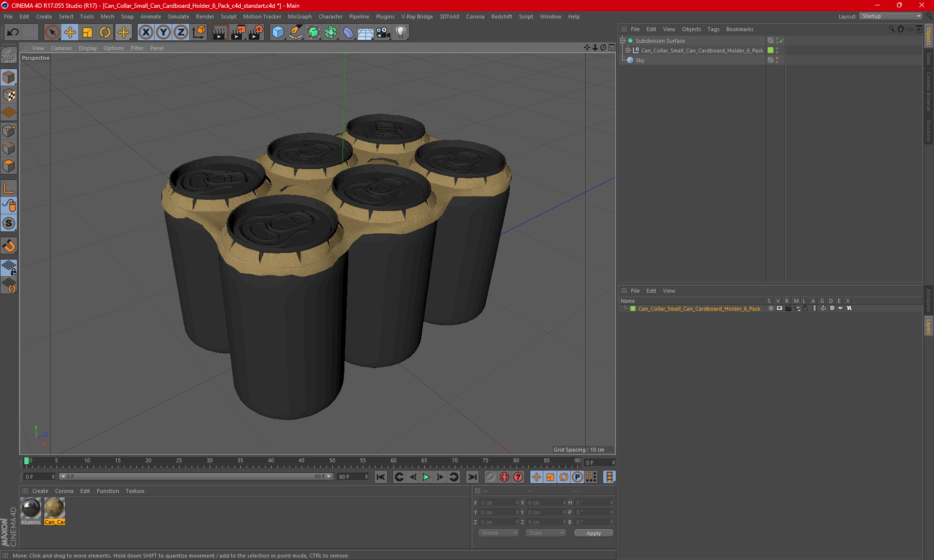Go to the start of animation
The image size is (934, 560).
tap(381, 477)
